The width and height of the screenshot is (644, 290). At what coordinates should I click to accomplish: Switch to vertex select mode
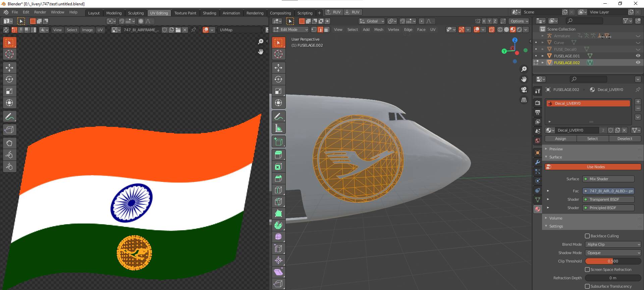pos(314,30)
